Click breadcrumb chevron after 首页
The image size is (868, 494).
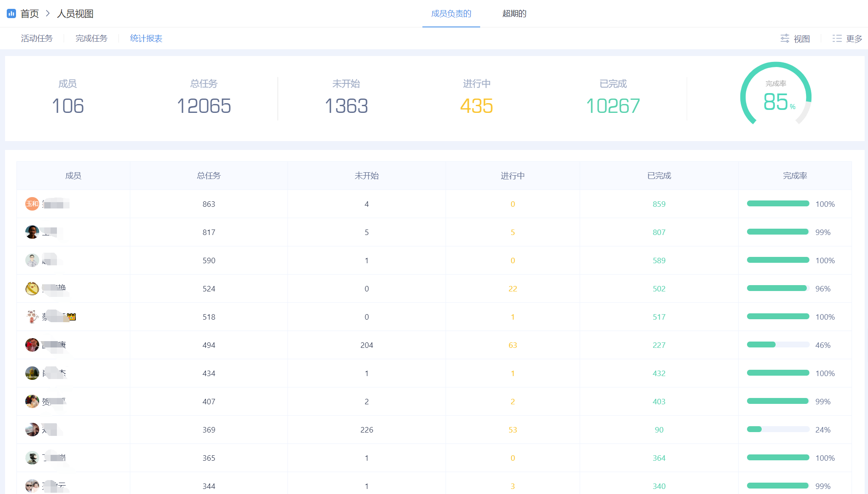point(48,13)
